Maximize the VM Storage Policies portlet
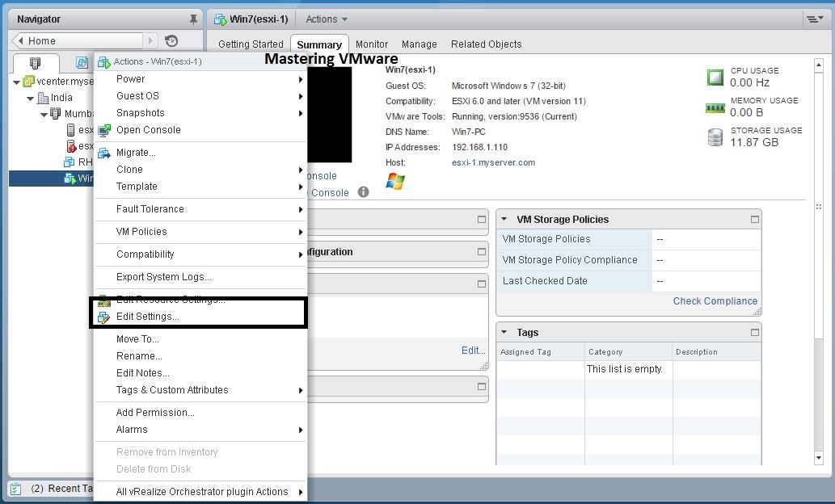The height and width of the screenshot is (504, 835). point(753,218)
